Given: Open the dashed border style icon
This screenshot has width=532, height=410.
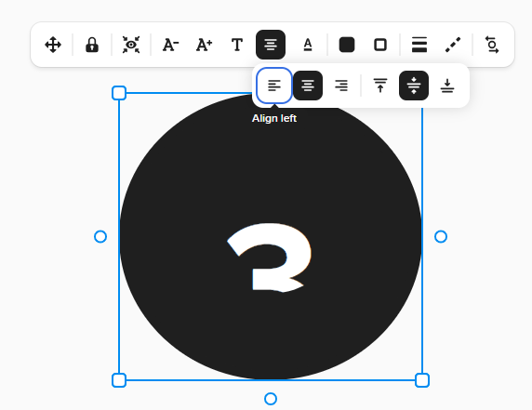Looking at the screenshot, I should 453,45.
